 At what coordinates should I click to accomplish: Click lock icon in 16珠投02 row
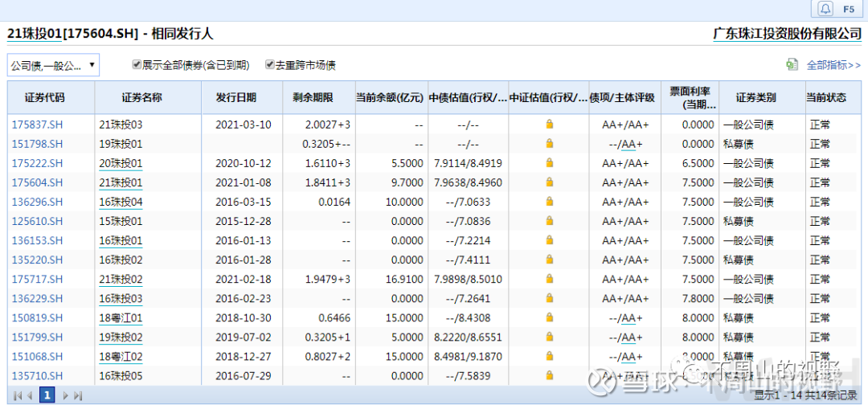(549, 260)
